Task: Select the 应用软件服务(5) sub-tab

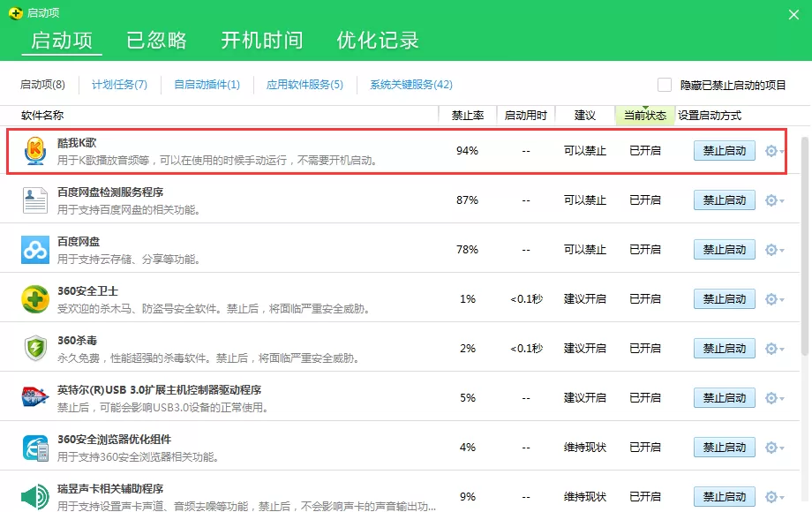Action: [x=305, y=85]
